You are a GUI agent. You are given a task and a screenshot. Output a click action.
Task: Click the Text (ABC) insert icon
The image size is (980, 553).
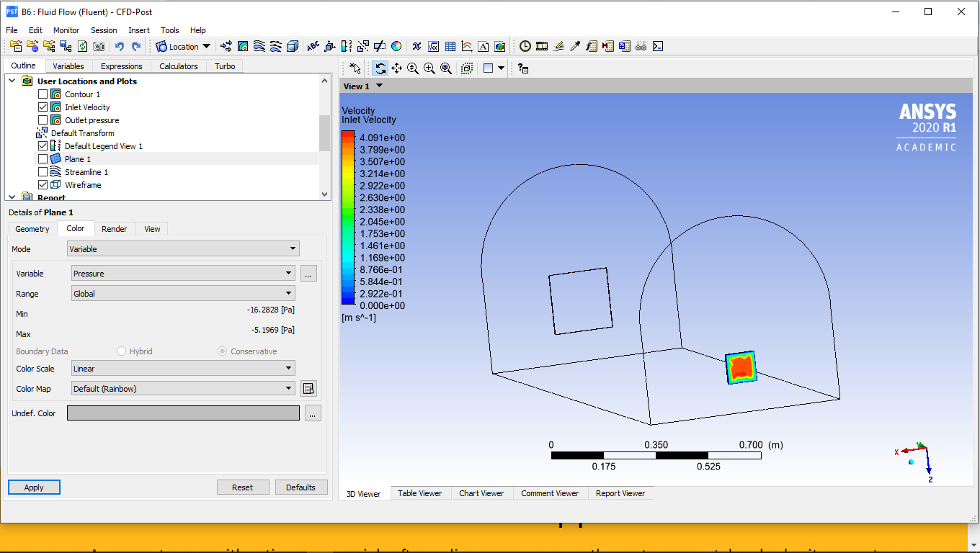pos(313,46)
